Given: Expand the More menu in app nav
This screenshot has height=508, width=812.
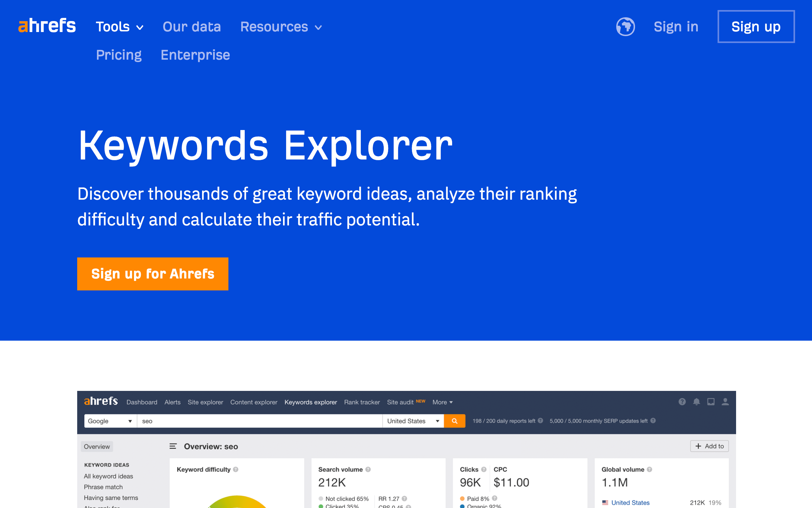Looking at the screenshot, I should coord(442,402).
